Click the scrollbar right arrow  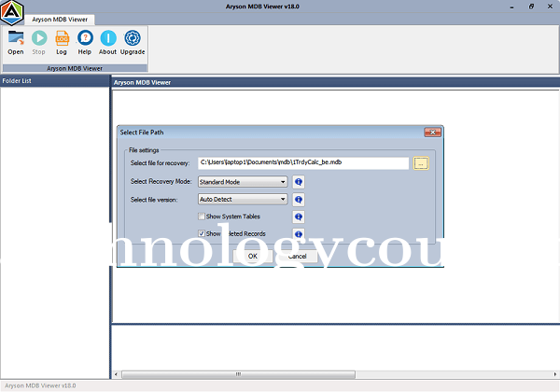pyautogui.click(x=555, y=374)
